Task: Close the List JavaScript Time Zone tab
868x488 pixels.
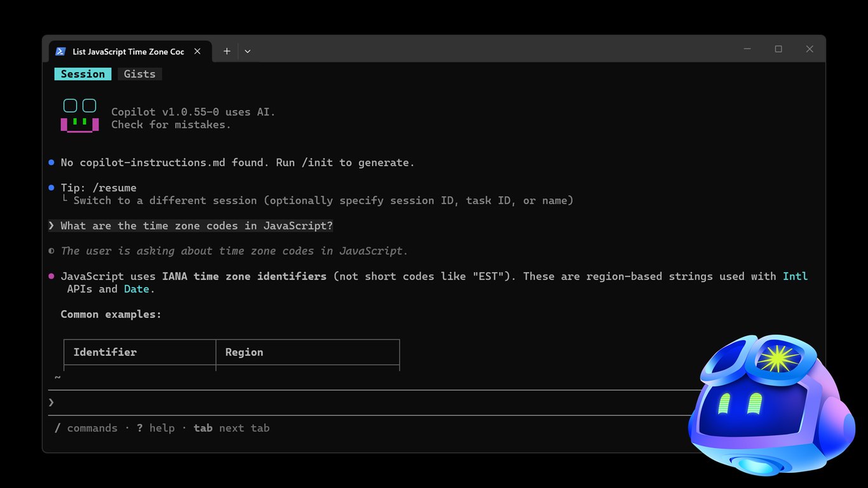Action: [x=198, y=51]
